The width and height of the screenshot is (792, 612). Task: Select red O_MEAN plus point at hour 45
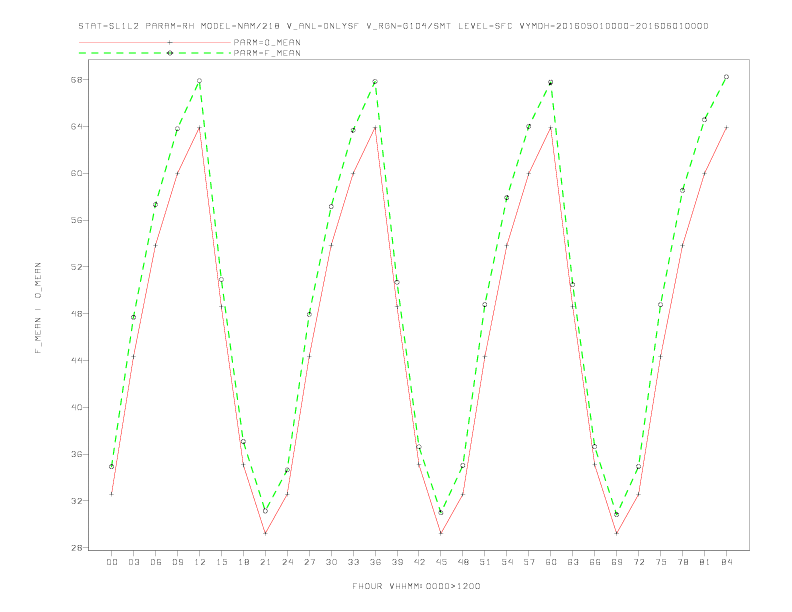[441, 533]
